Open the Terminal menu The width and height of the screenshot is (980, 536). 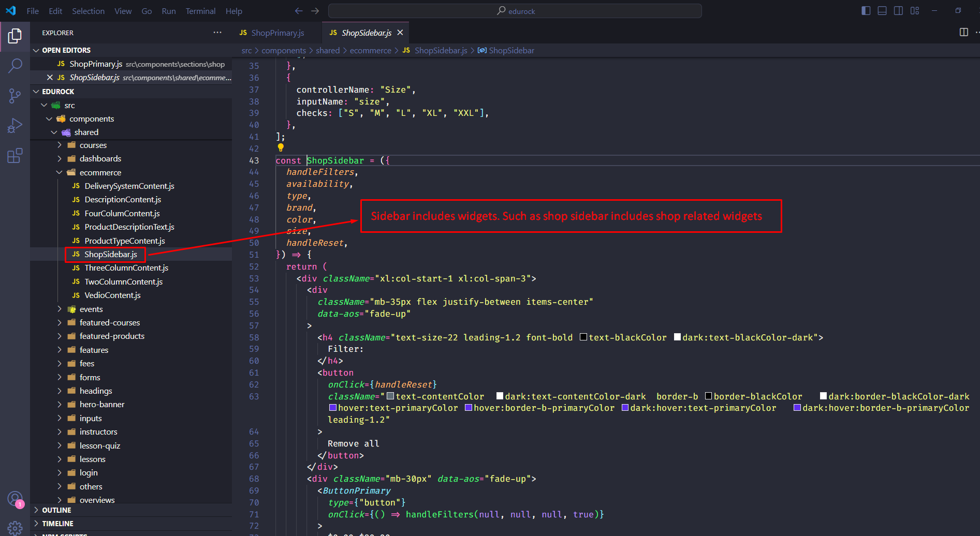click(x=200, y=11)
